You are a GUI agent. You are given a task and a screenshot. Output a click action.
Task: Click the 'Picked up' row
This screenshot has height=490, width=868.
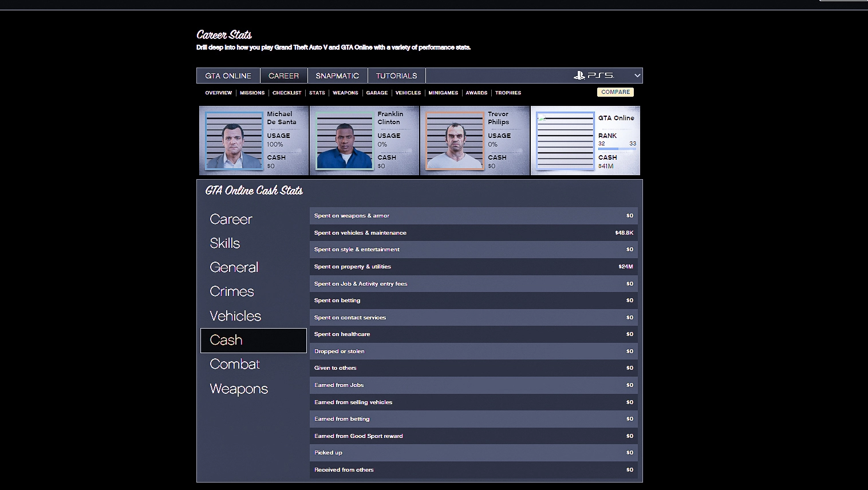pos(474,453)
